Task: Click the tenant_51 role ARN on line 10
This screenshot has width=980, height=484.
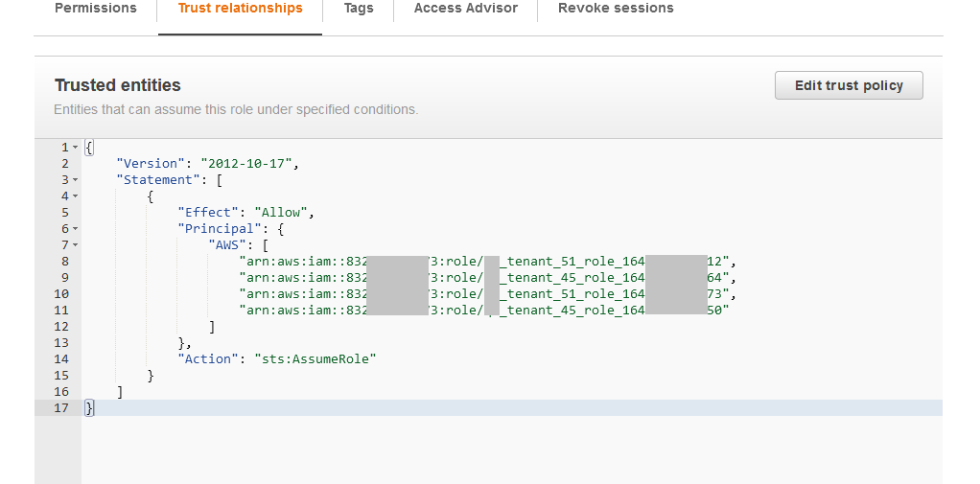Action: (484, 293)
